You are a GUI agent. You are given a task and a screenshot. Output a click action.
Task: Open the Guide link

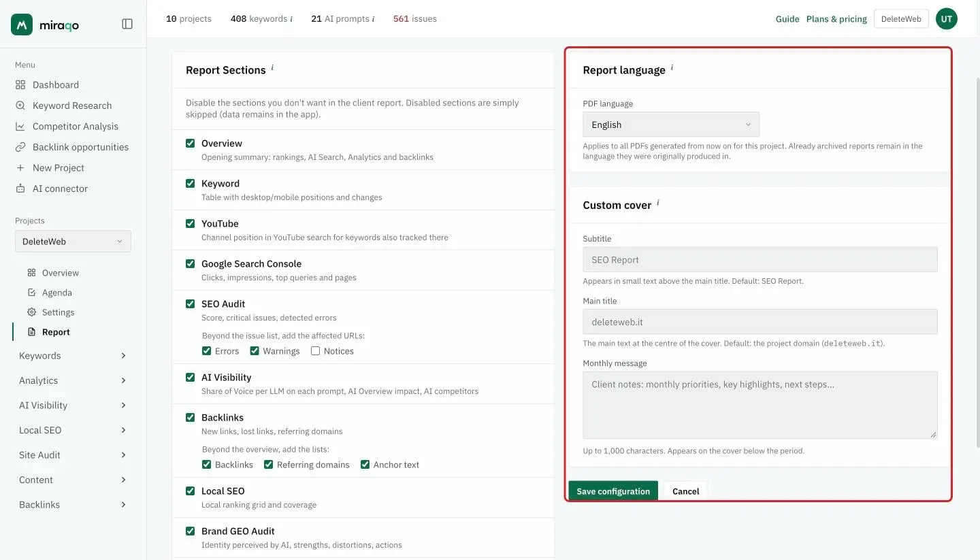pos(787,19)
